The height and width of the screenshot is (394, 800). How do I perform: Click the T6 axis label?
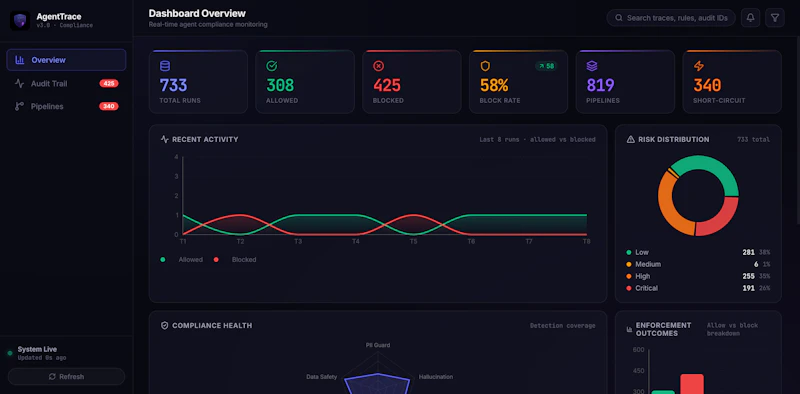pos(471,241)
